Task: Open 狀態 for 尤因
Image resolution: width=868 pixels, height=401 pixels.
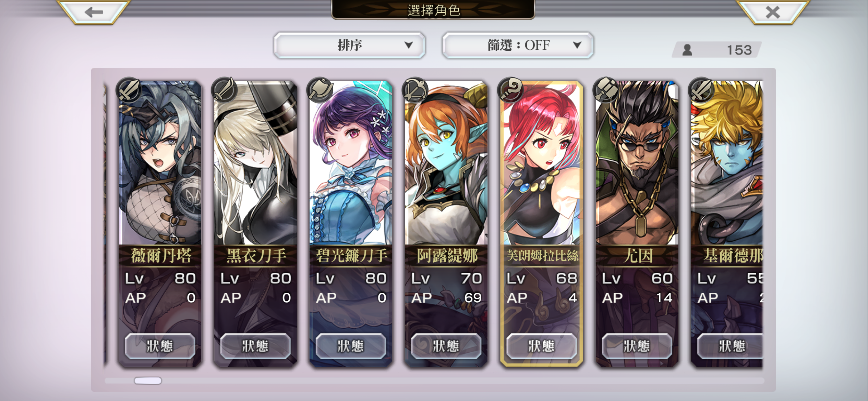Action: (637, 346)
